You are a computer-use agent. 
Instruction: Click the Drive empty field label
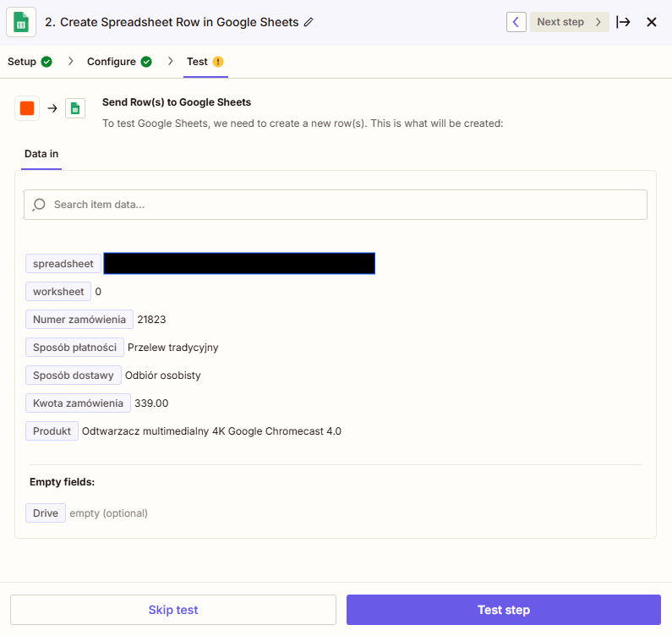[46, 513]
